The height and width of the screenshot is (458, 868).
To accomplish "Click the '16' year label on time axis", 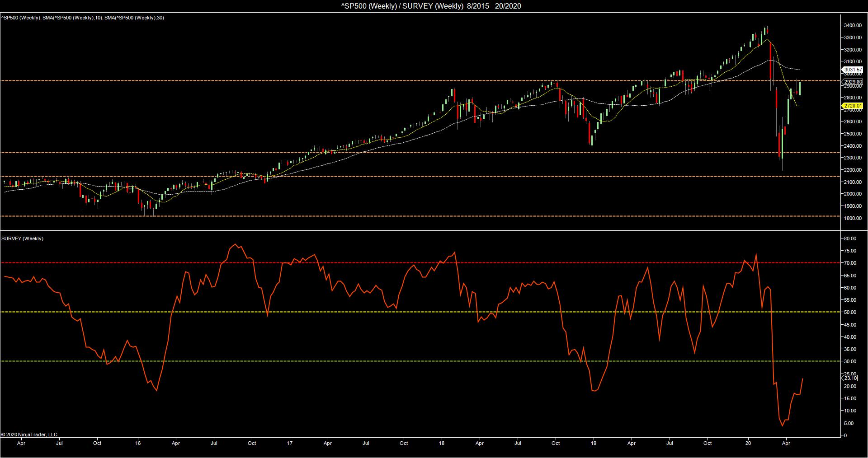I will (138, 443).
